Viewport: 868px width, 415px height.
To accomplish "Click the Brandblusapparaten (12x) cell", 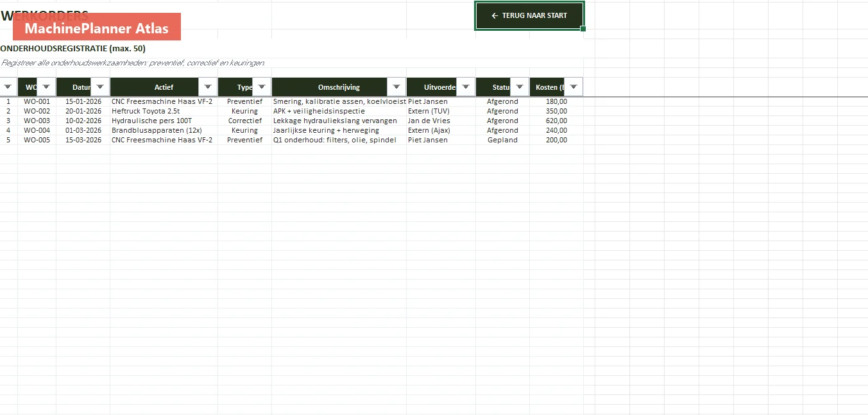I will pyautogui.click(x=164, y=130).
